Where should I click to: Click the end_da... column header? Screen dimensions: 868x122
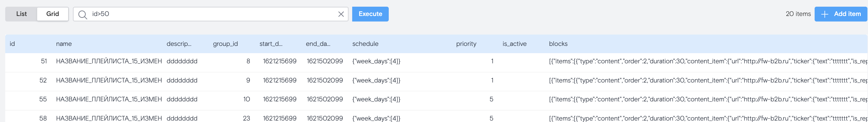tap(318, 44)
